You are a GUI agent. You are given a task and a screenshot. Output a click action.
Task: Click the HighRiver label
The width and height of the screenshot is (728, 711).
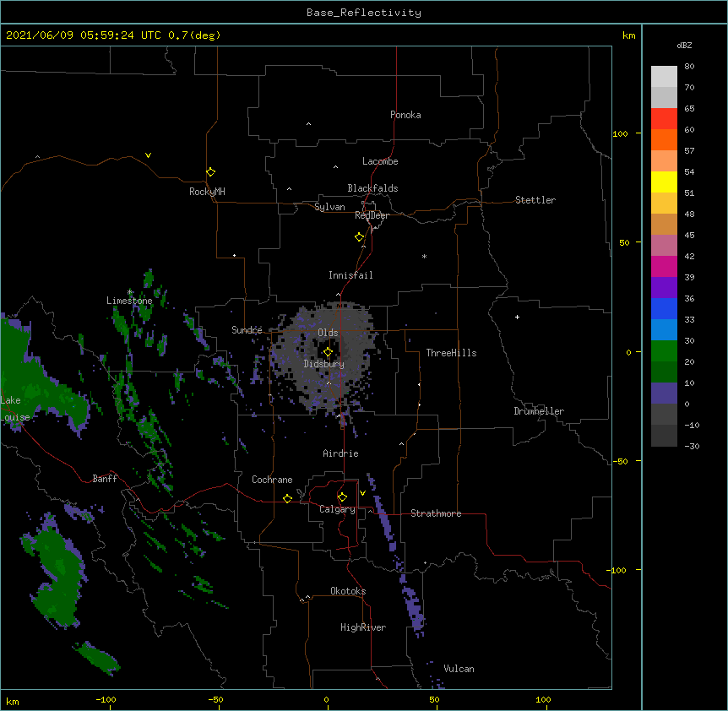[x=363, y=627]
